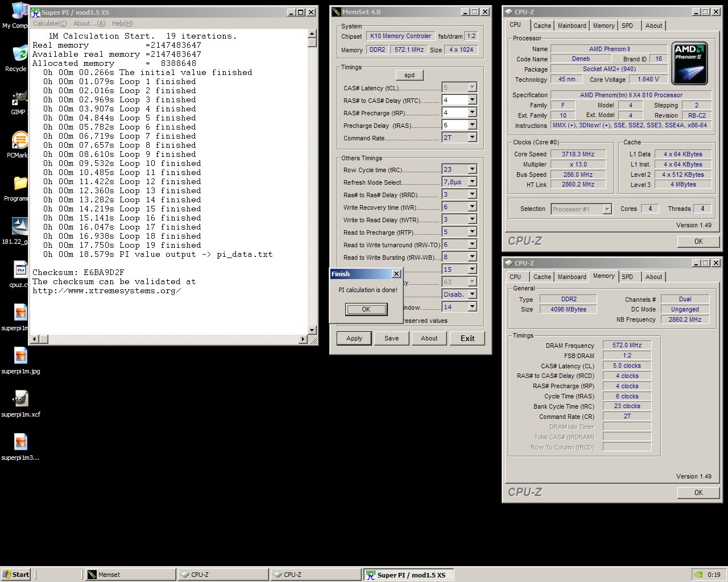The height and width of the screenshot is (582, 728).
Task: Click Super PI horizontal scrollbar left arrow
Action: click(x=34, y=339)
